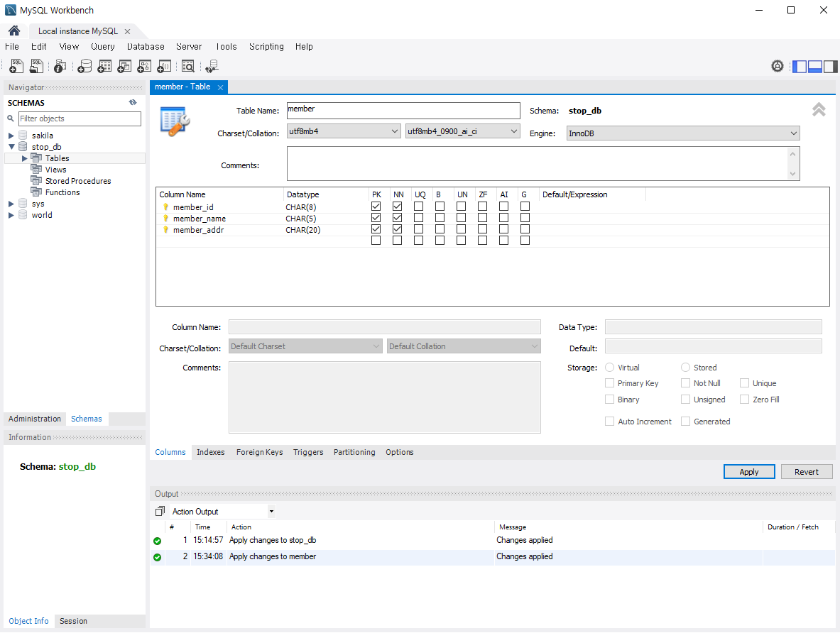
Task: Check B for member_name column
Action: coord(440,218)
